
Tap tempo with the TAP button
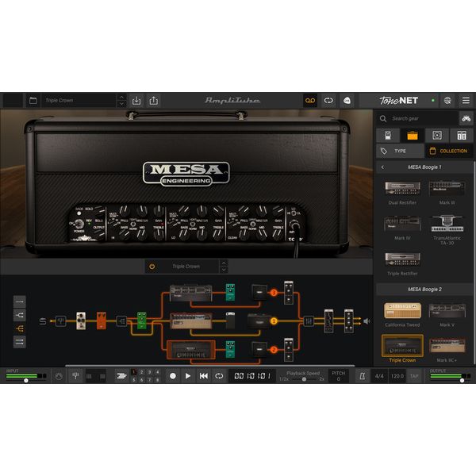click(414, 376)
